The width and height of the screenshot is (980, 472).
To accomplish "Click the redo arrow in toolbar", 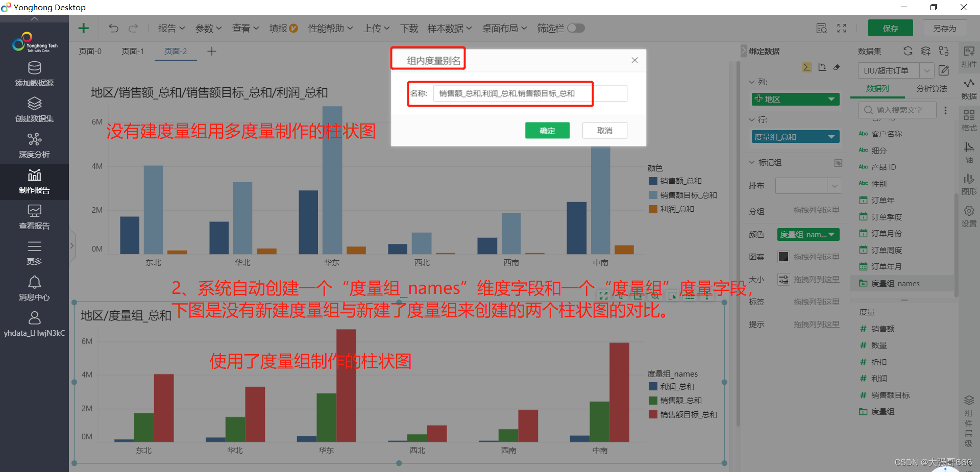I will [x=133, y=28].
